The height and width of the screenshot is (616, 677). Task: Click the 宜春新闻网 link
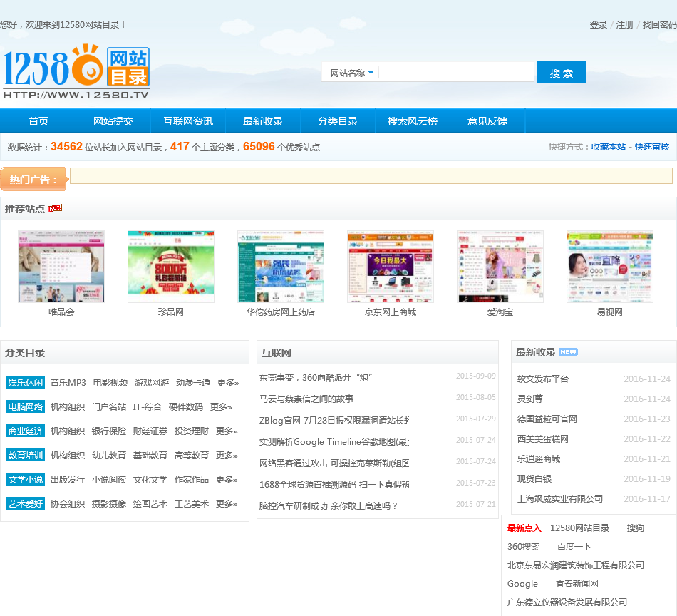click(x=577, y=584)
